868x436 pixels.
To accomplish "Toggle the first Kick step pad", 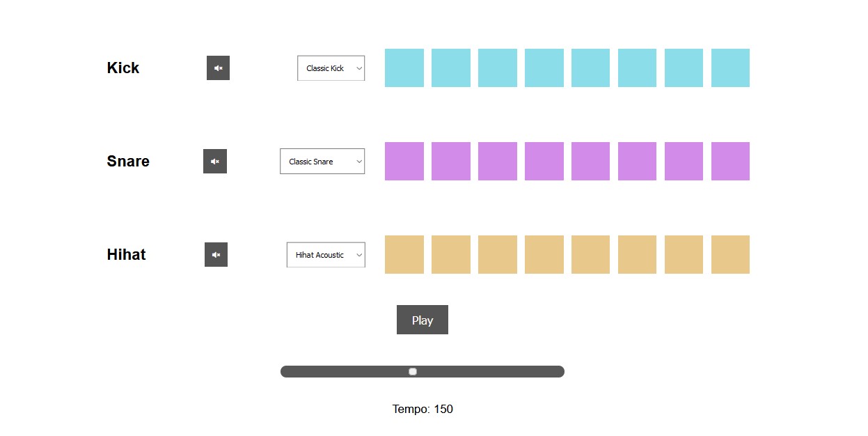I will coord(404,68).
